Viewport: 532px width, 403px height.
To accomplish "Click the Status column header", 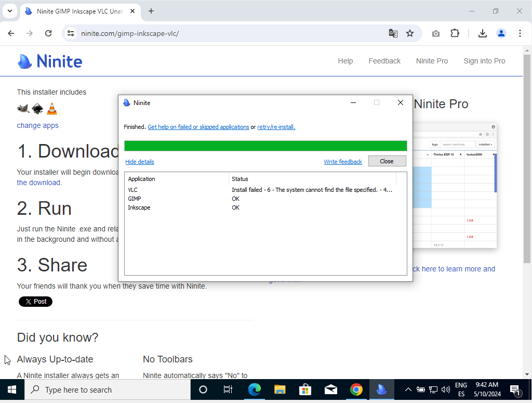I will 312,179.
